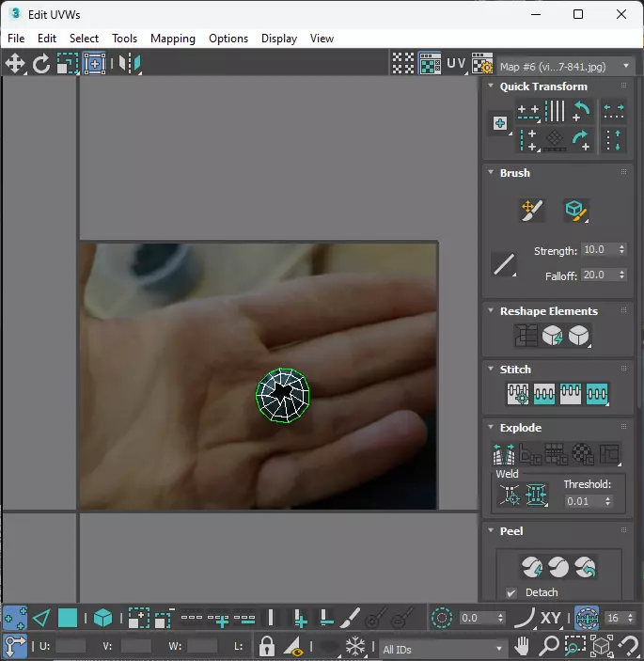Select the Move tool in top toolbar
This screenshot has height=661, width=644.
point(15,64)
